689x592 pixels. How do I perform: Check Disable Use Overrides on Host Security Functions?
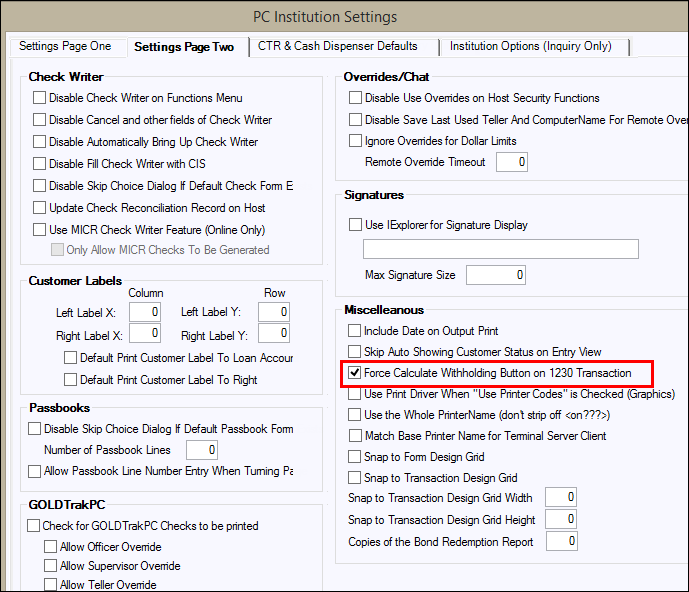(355, 98)
